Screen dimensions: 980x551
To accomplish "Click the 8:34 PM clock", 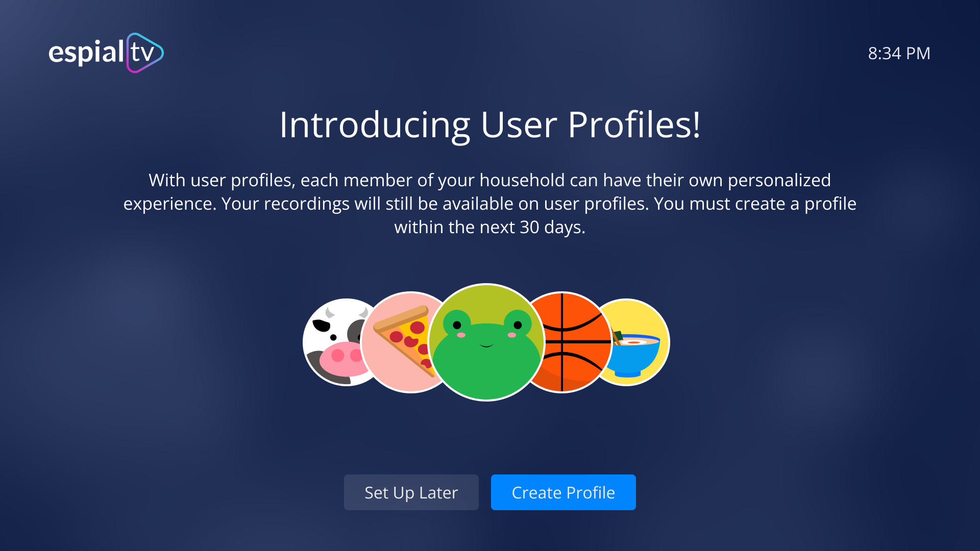I will 899,53.
